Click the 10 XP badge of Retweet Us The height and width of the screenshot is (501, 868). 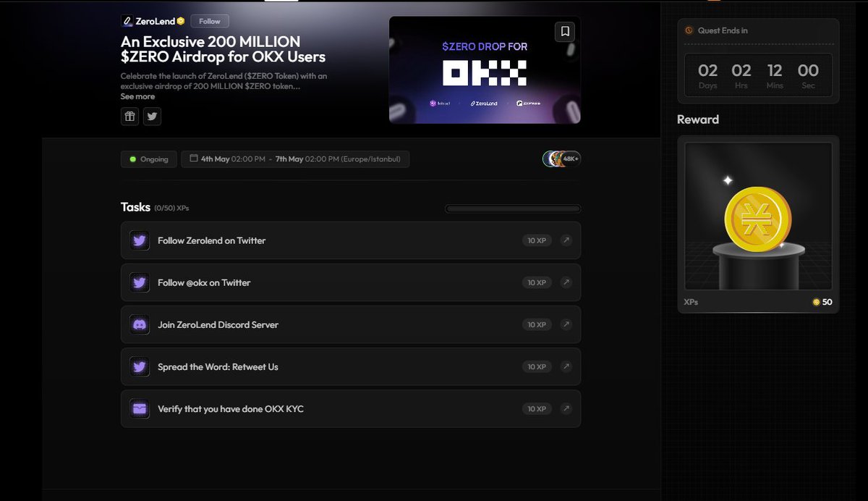537,366
